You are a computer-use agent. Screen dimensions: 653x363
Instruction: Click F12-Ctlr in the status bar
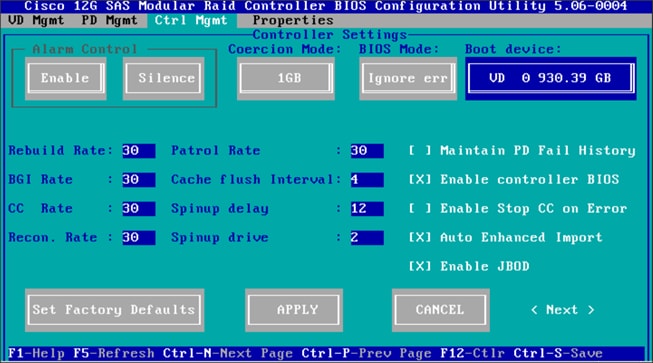tap(473, 353)
